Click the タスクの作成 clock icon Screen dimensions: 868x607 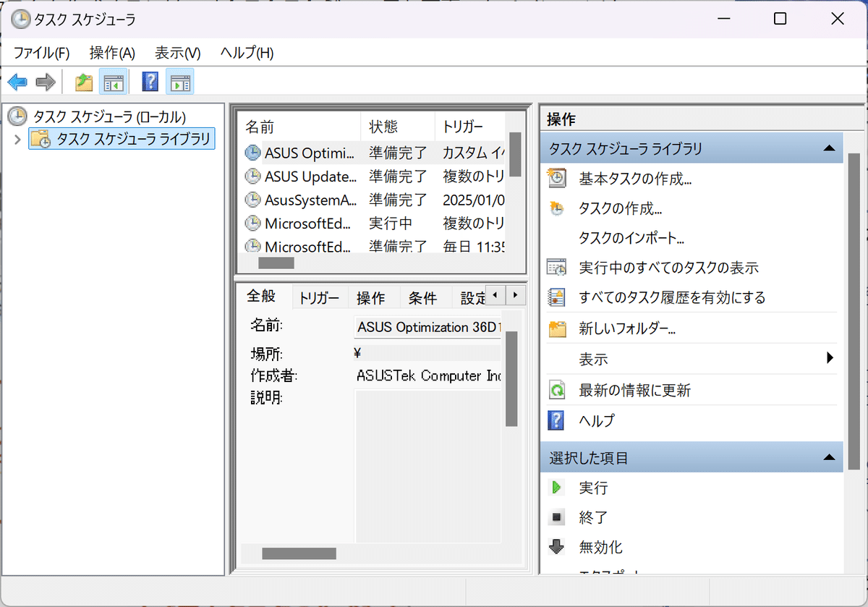[x=556, y=208]
